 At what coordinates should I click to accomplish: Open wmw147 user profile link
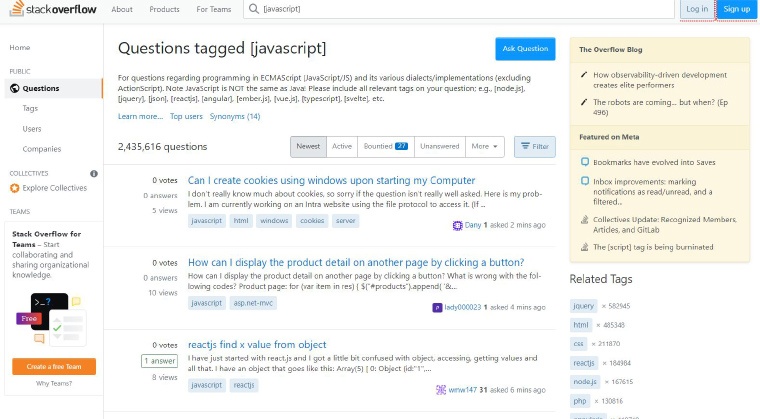(x=462, y=390)
